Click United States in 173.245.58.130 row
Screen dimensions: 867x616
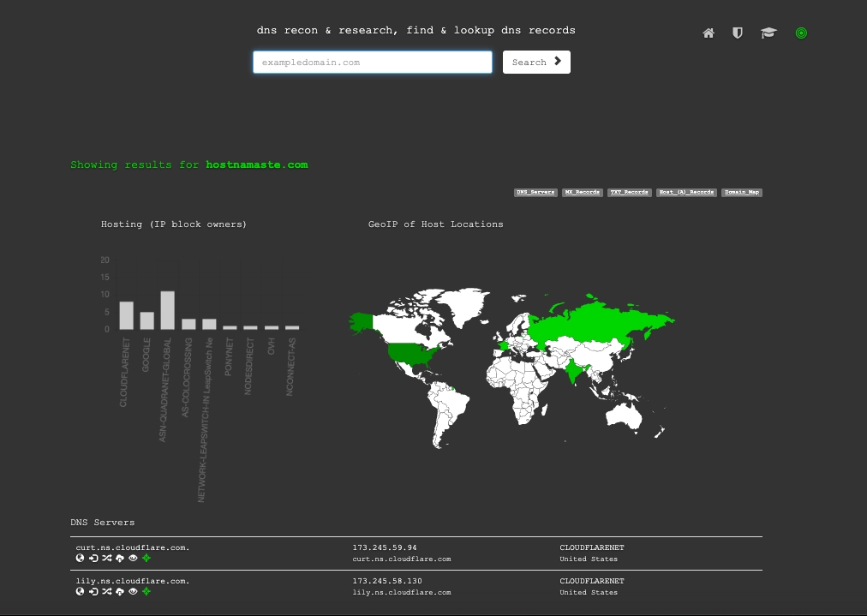(x=589, y=592)
